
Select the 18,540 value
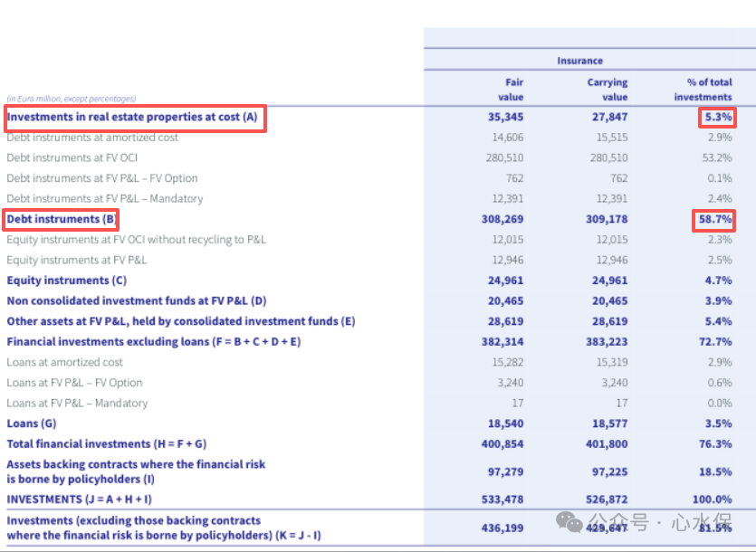pyautogui.click(x=505, y=424)
